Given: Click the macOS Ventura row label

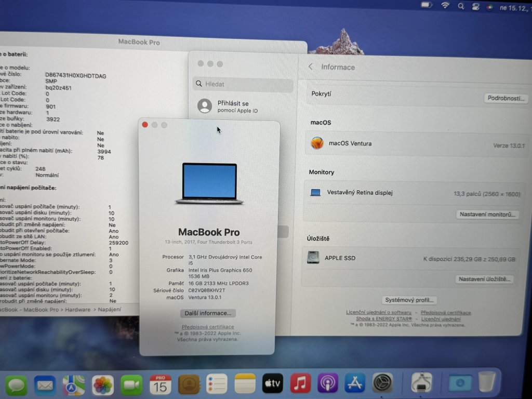Looking at the screenshot, I should (x=350, y=143).
